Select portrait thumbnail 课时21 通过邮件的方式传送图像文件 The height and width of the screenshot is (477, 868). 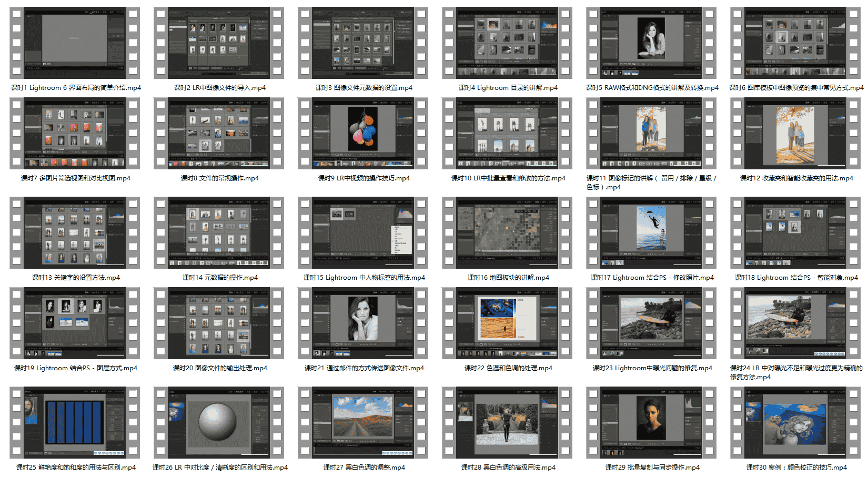click(363, 323)
